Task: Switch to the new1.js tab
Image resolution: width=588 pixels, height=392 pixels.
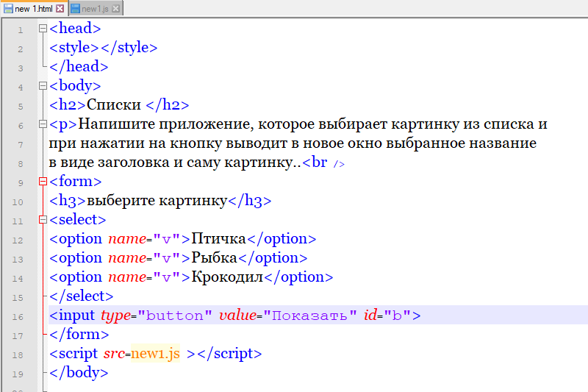Action: [x=96, y=8]
